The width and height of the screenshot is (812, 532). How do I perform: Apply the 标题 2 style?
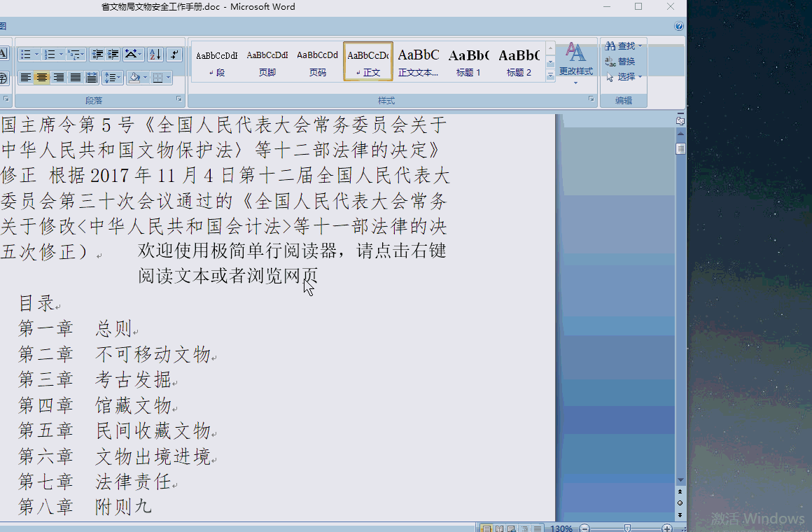(519, 62)
